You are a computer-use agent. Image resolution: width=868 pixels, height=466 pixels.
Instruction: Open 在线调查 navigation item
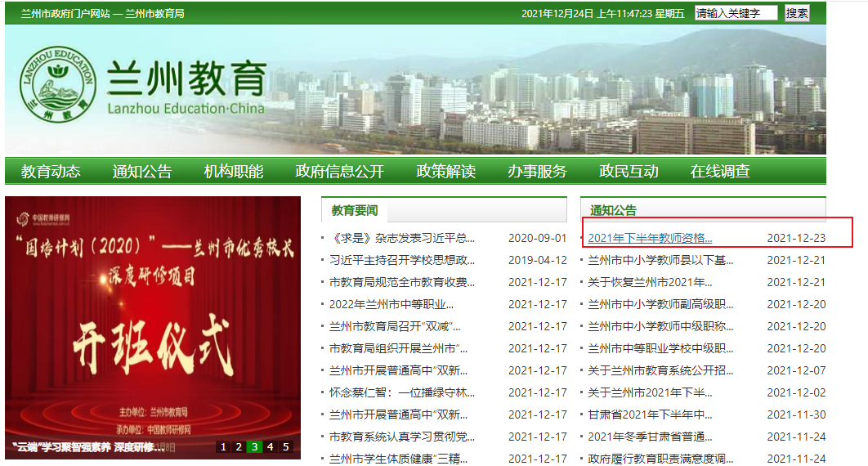pos(720,171)
